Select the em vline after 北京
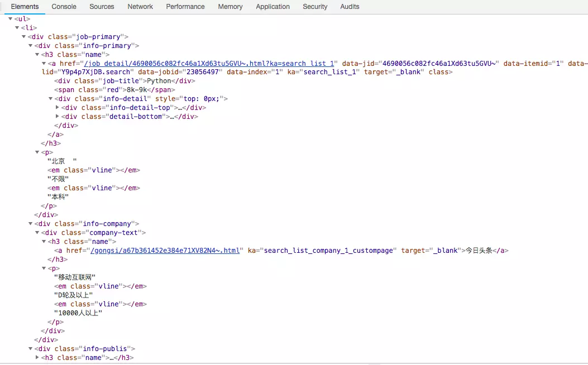 click(94, 170)
